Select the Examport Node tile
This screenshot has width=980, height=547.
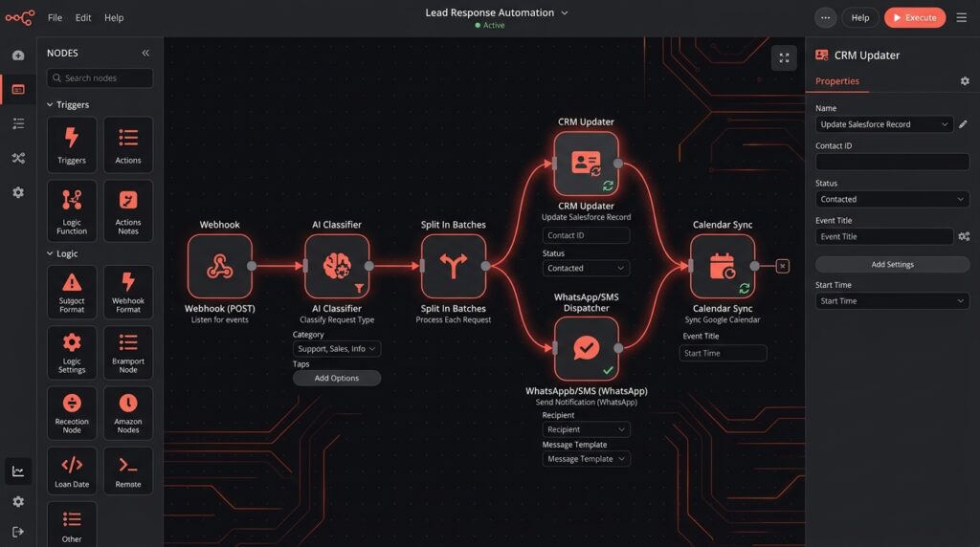coord(128,353)
